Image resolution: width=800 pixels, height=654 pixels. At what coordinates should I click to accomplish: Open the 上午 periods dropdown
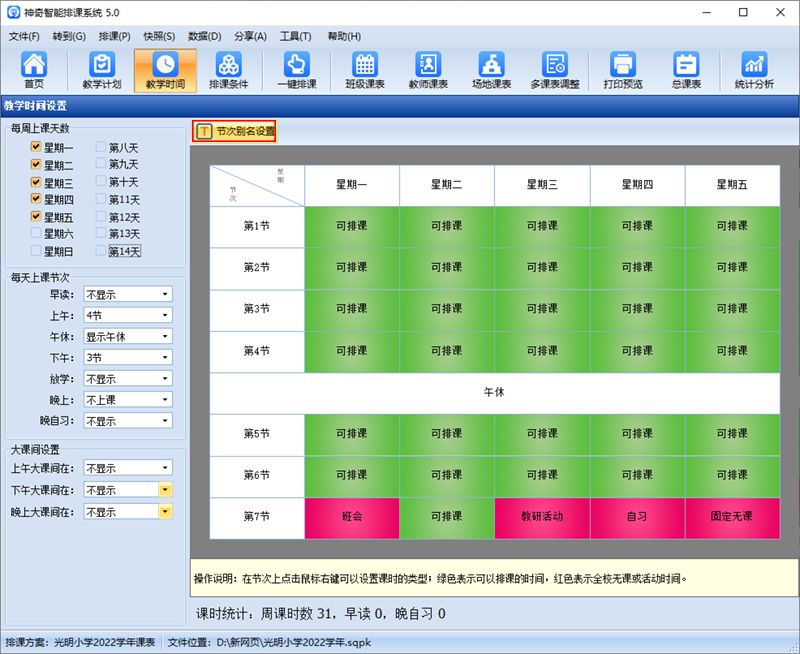128,315
